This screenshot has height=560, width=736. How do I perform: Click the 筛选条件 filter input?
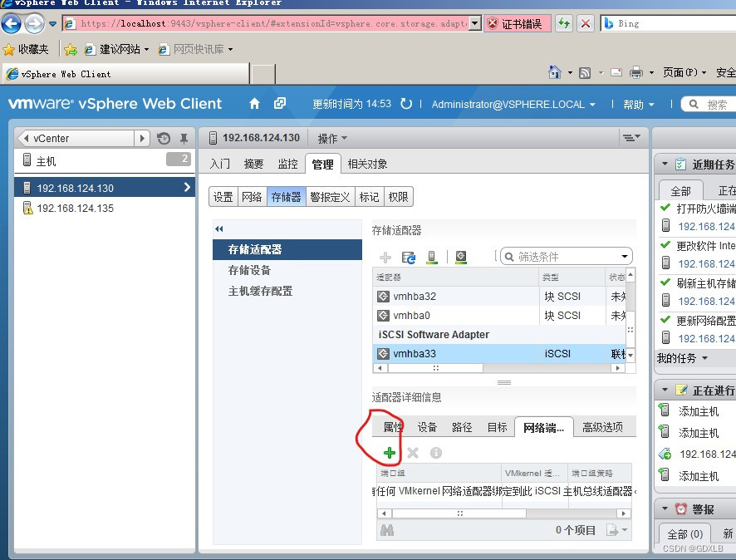tap(566, 257)
